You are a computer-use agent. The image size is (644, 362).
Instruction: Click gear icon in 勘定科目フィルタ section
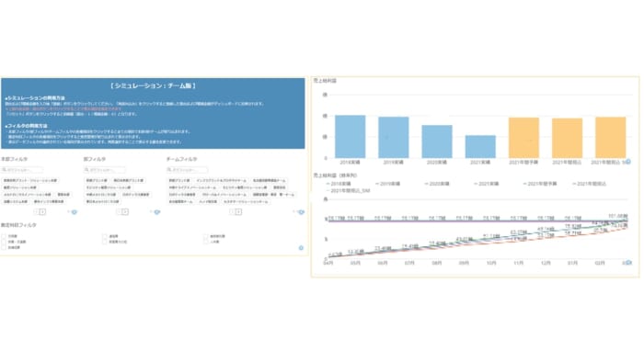pyautogui.click(x=301, y=248)
